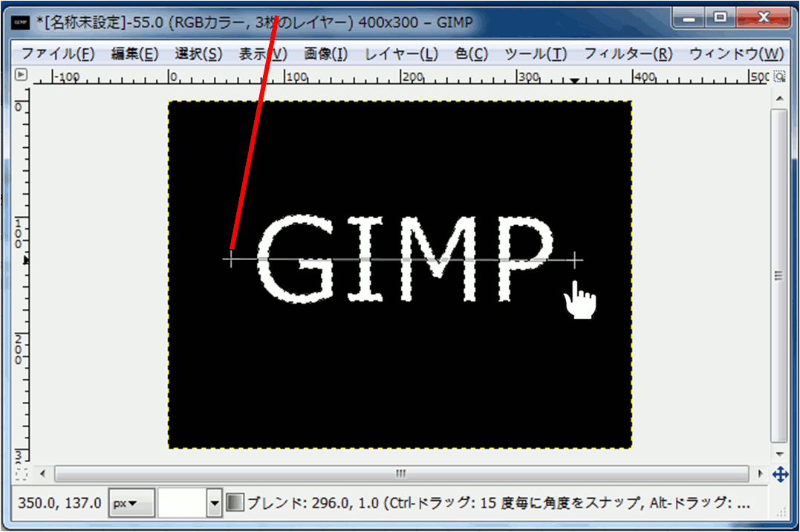
Task: Click the right gradient endpoint crosshair
Action: click(x=574, y=259)
